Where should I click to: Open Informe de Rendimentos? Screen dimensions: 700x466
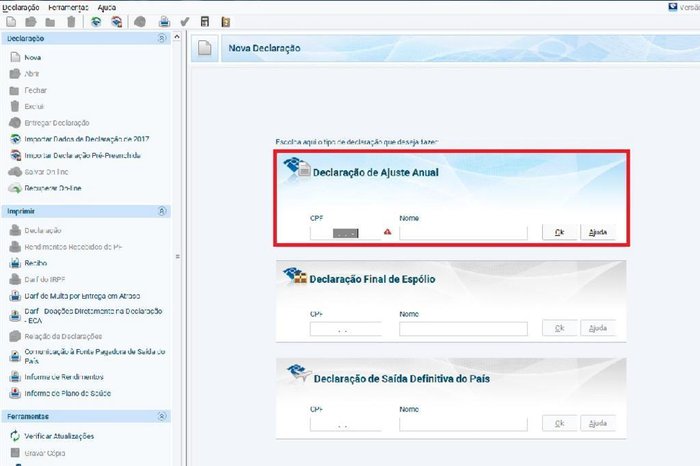[x=64, y=377]
